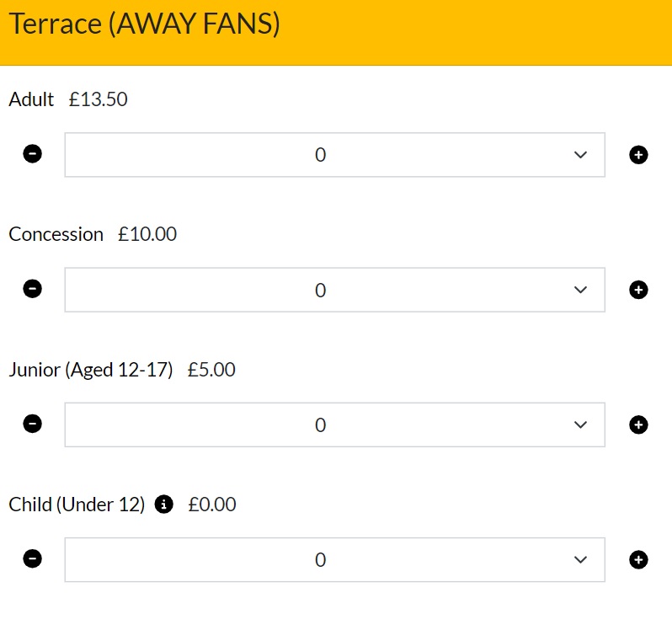The image size is (672, 630).
Task: Expand the Junior quantity dropdown
Action: (334, 424)
